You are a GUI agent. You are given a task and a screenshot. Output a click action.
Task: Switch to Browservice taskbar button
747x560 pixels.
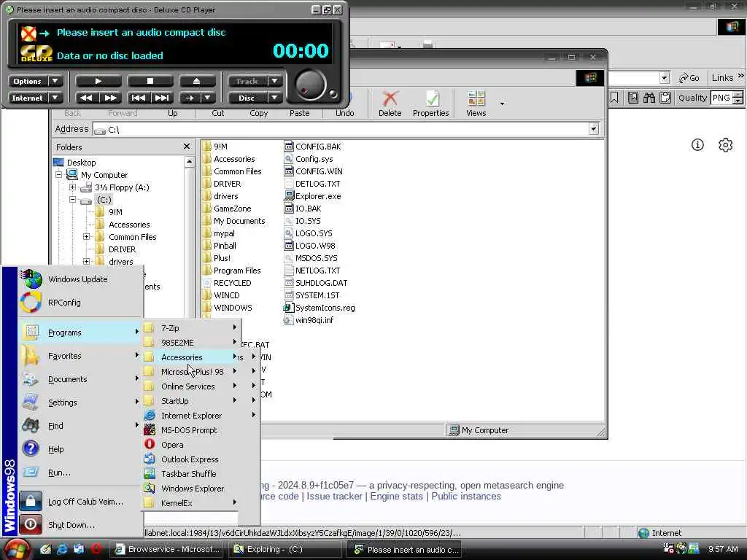pos(167,549)
